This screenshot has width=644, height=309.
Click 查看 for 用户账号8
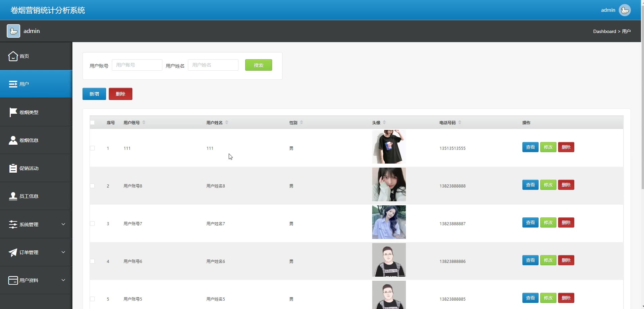[530, 185]
